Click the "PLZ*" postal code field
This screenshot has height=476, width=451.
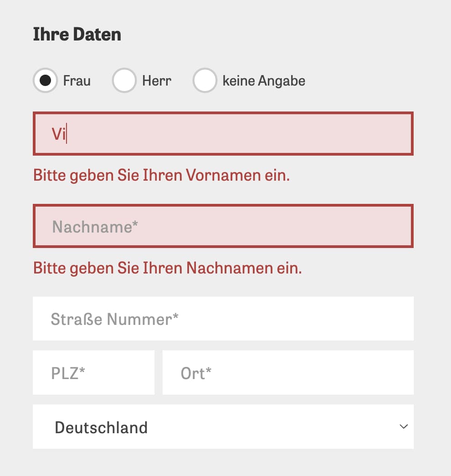pos(93,372)
